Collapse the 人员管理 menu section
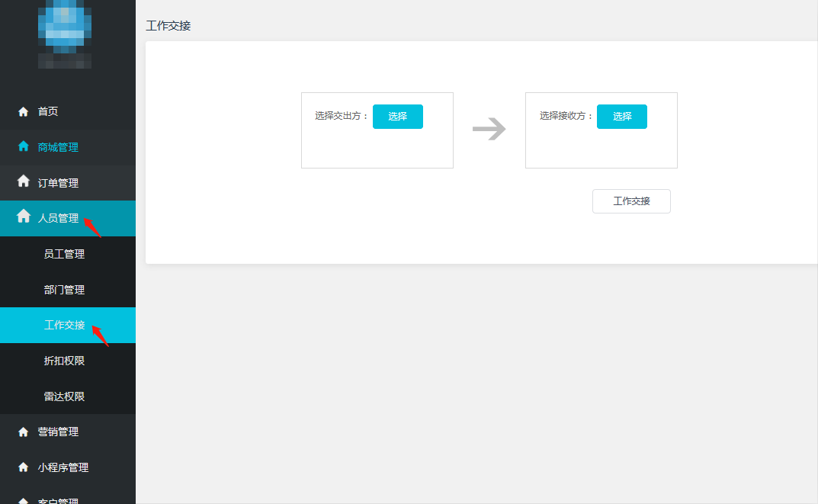 68,218
